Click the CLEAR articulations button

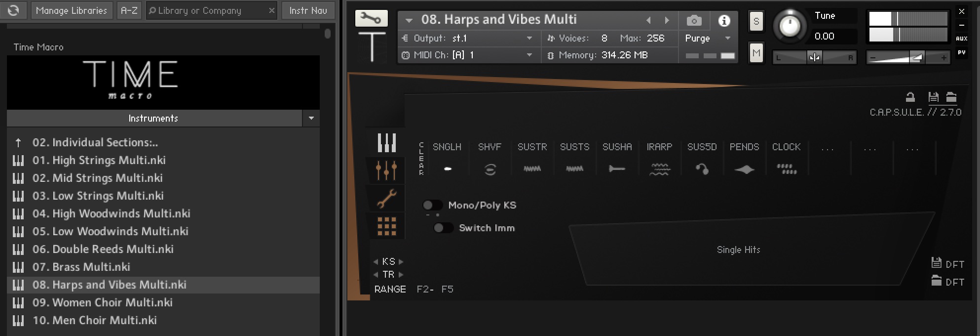(x=421, y=159)
